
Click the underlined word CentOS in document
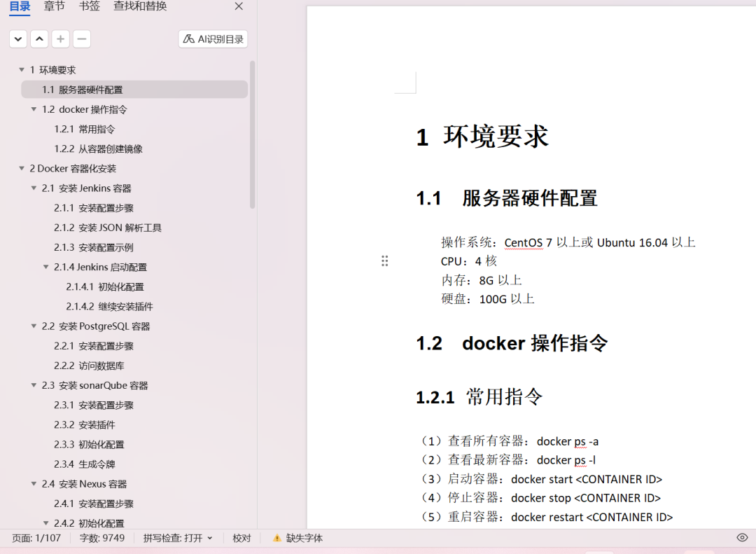[524, 242]
